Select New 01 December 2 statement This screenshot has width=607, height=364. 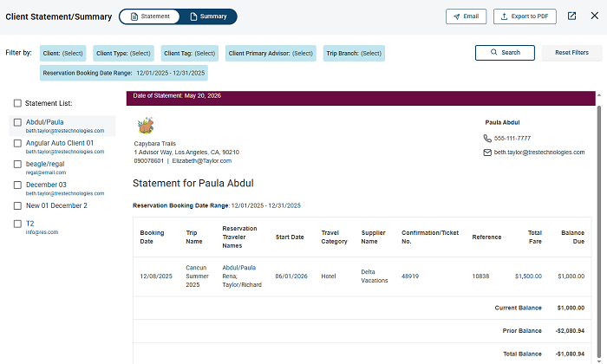pos(56,205)
